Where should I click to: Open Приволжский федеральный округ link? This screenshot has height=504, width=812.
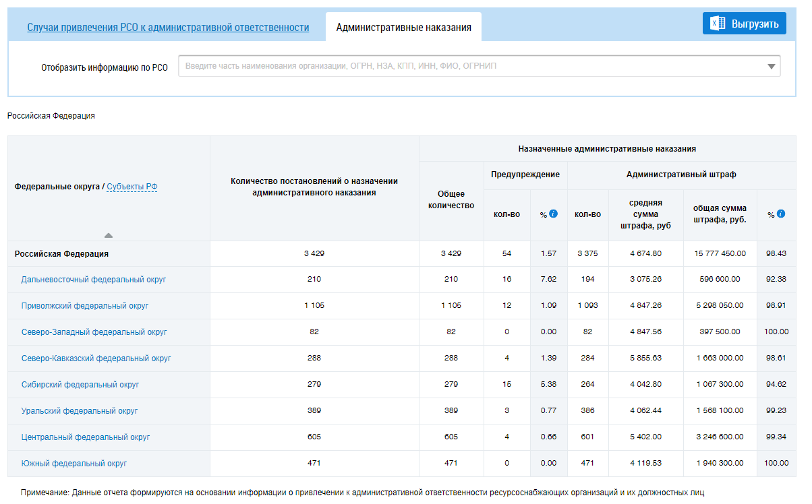pyautogui.click(x=85, y=305)
